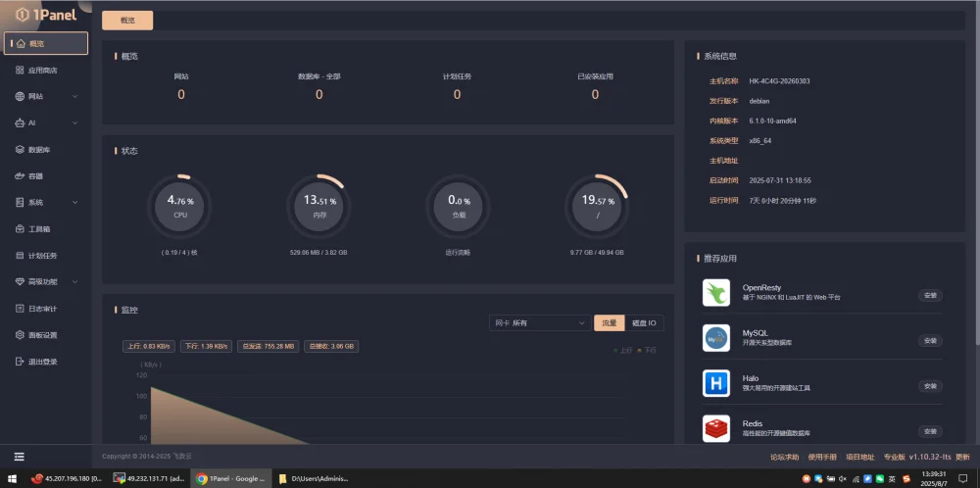Open the 使用手册 link in footer
This screenshot has height=488, width=980.
(x=822, y=457)
